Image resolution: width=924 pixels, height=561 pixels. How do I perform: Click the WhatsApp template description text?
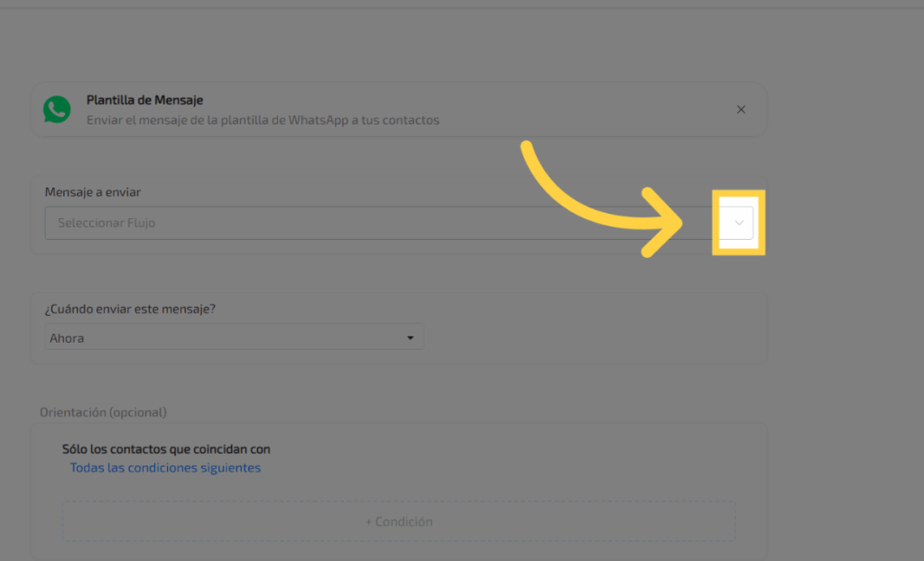263,120
